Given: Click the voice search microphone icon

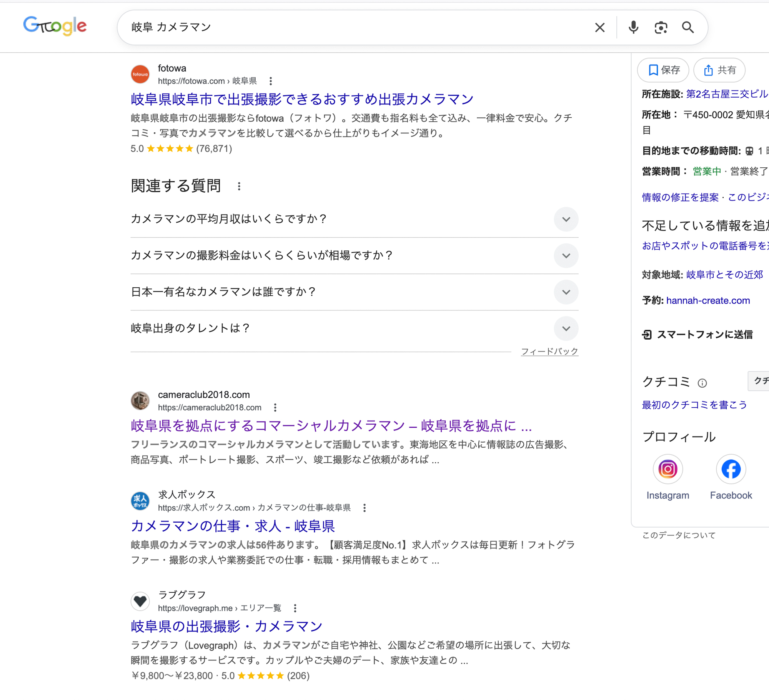Looking at the screenshot, I should click(x=633, y=27).
